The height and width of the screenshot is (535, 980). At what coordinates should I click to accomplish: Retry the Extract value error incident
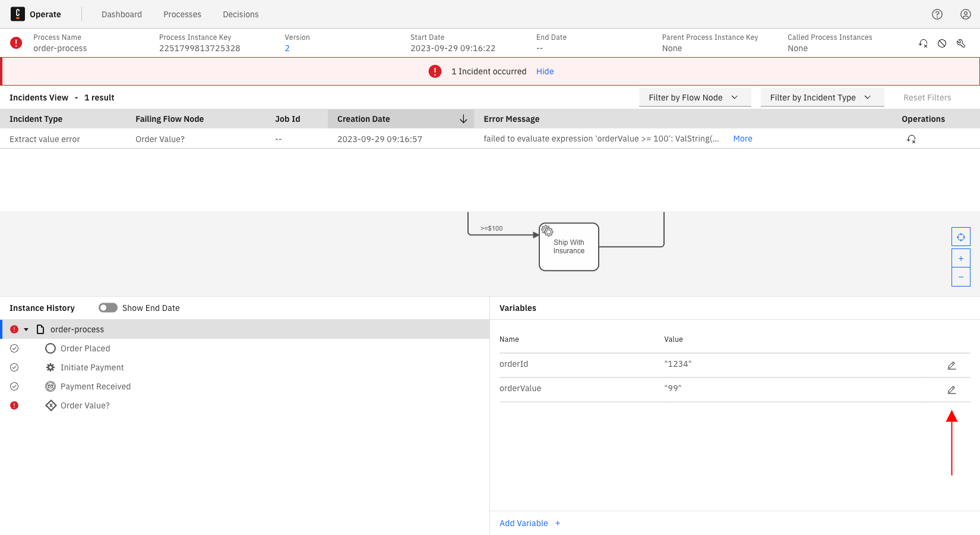point(911,139)
